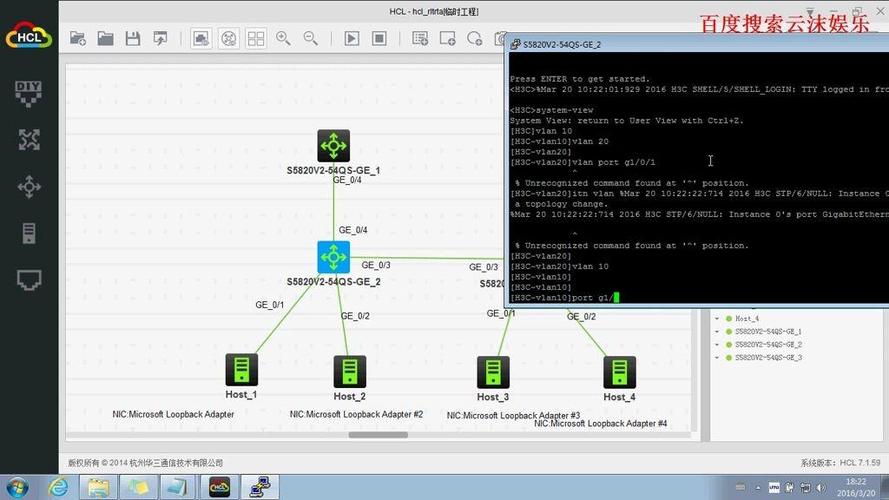889x500 pixels.
Task: Select S5820V2-54QS-GE_2 in device list
Action: click(768, 345)
